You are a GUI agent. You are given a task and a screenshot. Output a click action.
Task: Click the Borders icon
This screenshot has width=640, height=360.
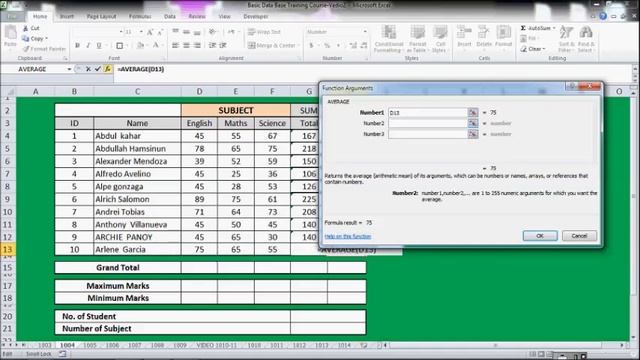(x=120, y=45)
